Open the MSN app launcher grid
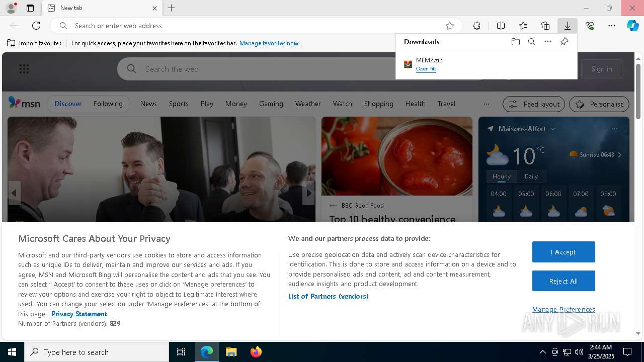This screenshot has width=644, height=362. 24,69
